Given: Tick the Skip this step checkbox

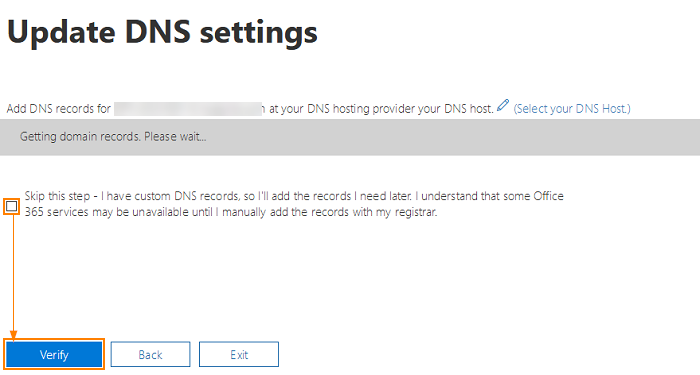Looking at the screenshot, I should pos(12,206).
